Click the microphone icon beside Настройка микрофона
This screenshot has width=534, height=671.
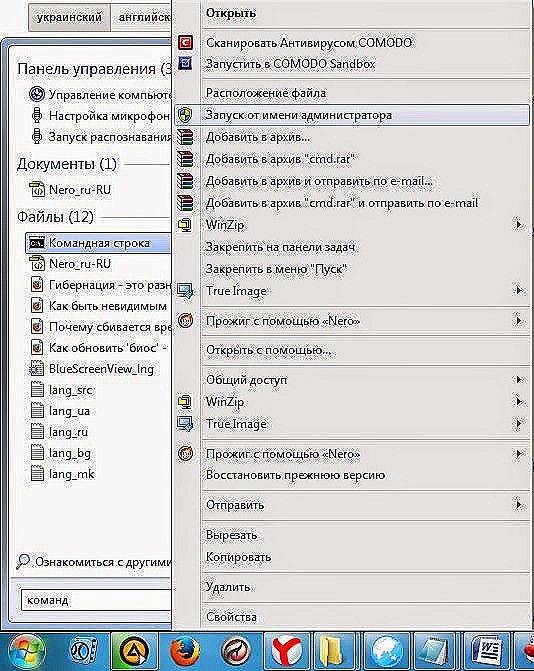click(37, 116)
